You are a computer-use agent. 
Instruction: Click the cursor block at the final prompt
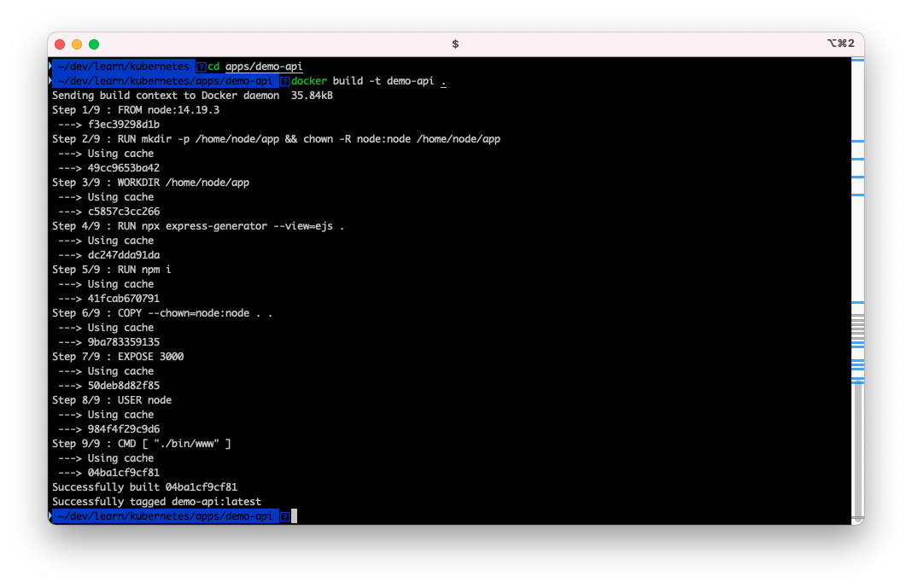tap(295, 516)
